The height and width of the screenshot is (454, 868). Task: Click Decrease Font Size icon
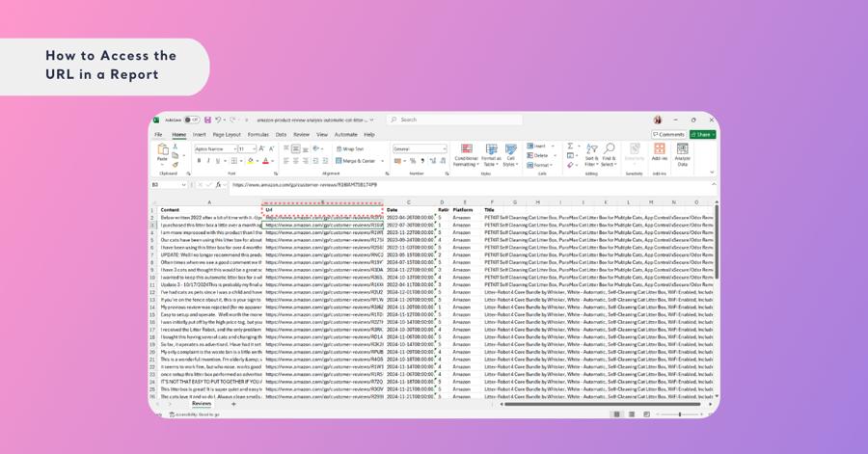pyautogui.click(x=271, y=148)
